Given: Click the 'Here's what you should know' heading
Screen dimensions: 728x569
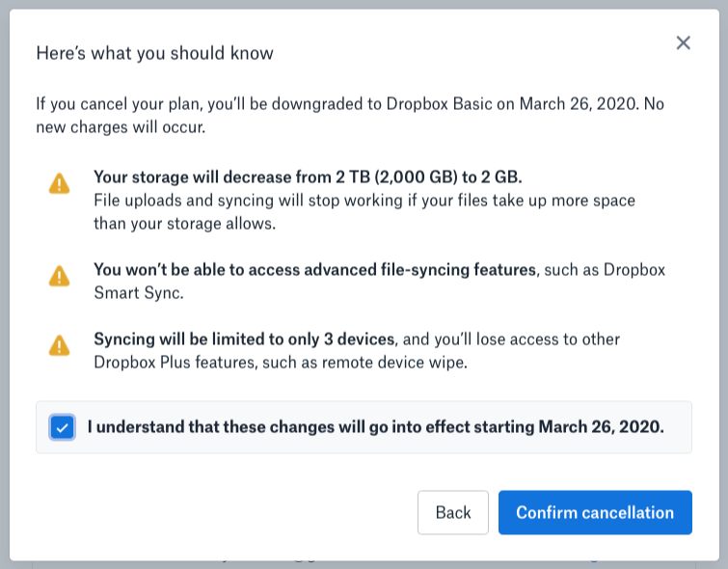Looking at the screenshot, I should tap(154, 53).
